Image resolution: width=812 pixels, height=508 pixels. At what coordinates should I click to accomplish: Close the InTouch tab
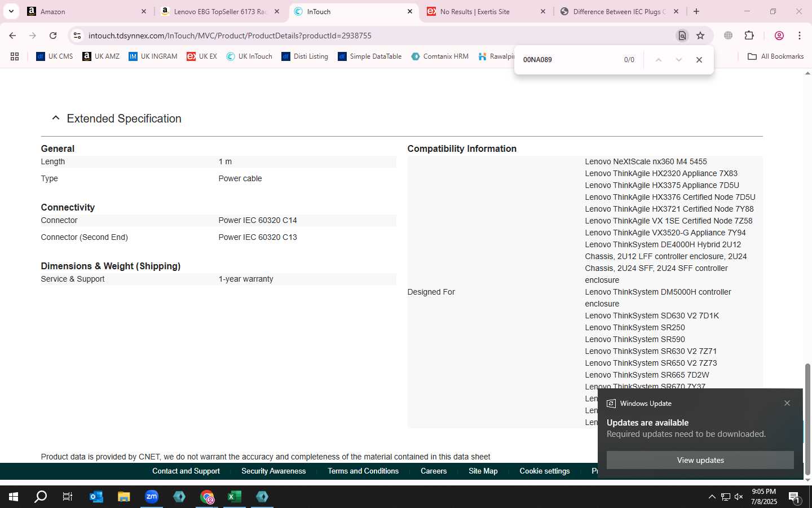(410, 11)
